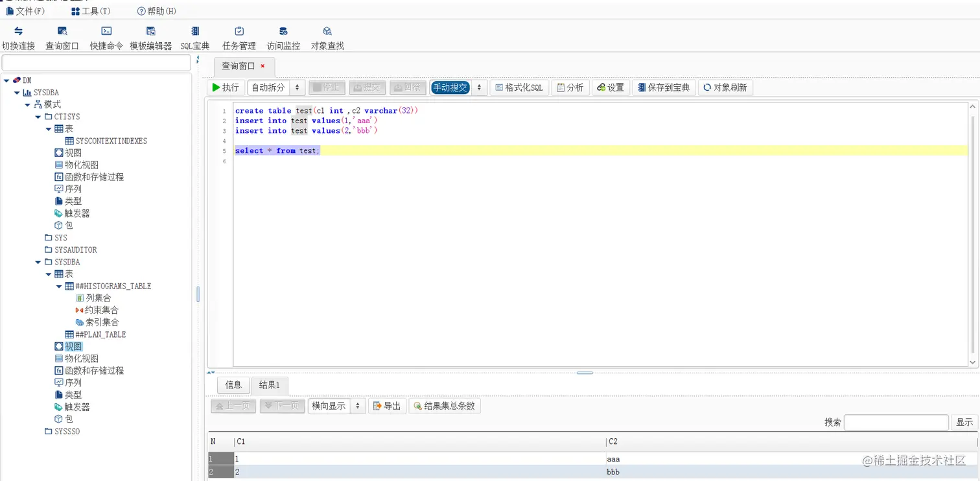Image resolution: width=980 pixels, height=481 pixels.
Task: Select 序列 under the CTISYS schema
Action: point(68,189)
